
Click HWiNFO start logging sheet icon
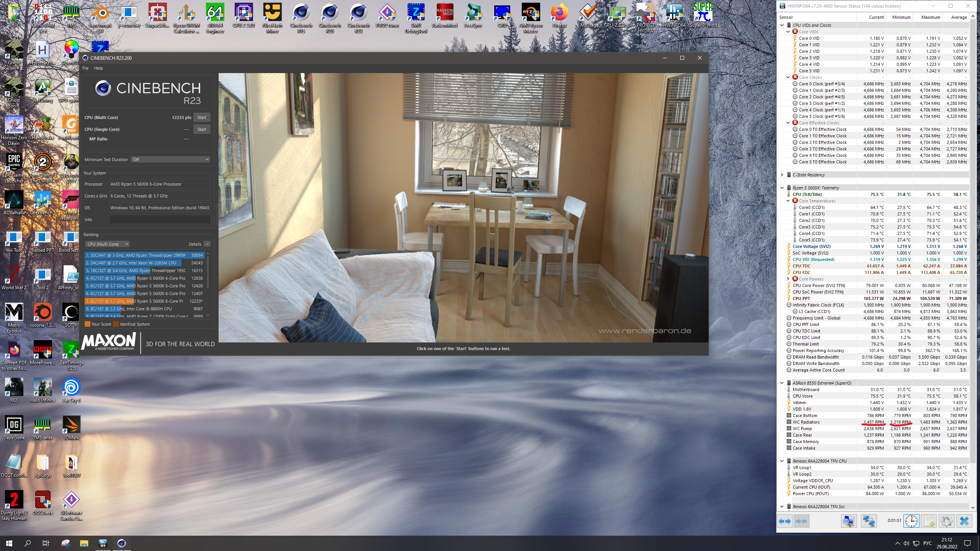click(929, 521)
